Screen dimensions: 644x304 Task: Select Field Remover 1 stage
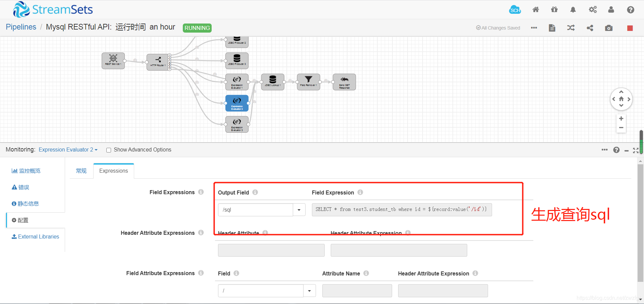pyautogui.click(x=309, y=82)
